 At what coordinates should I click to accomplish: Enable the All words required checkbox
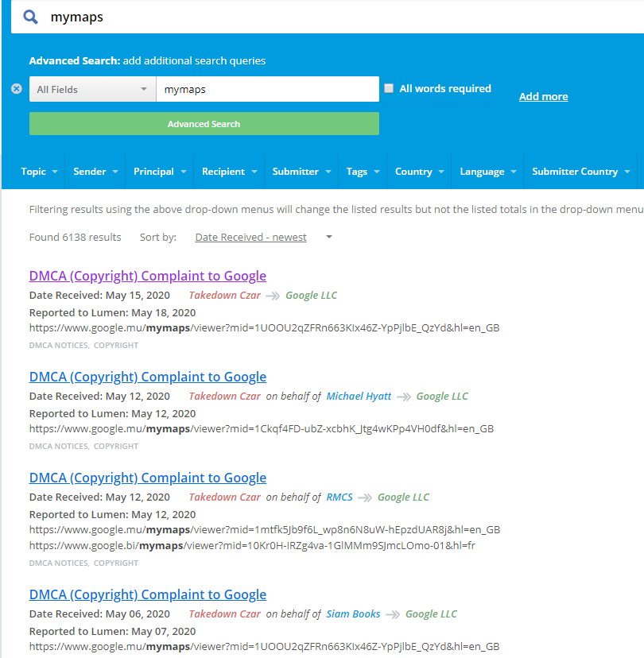(389, 88)
